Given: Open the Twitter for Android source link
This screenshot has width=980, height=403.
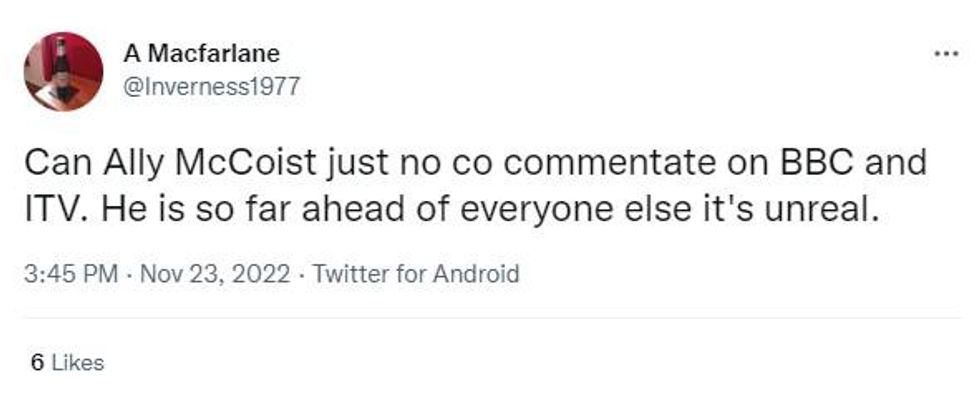Looking at the screenshot, I should pos(416,274).
